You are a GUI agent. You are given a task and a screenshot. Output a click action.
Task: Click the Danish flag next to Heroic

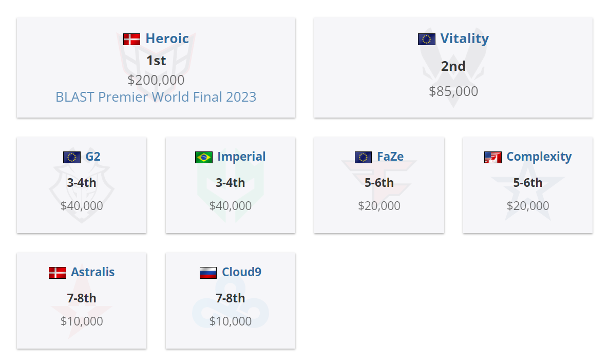[132, 38]
